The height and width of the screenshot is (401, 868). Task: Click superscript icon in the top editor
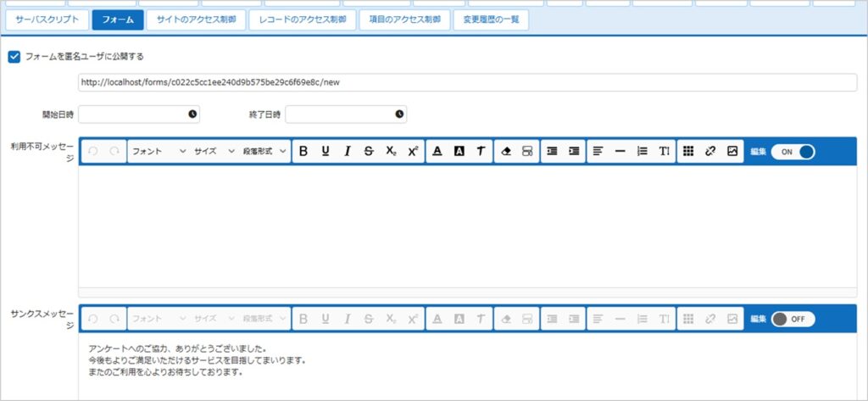click(x=413, y=151)
